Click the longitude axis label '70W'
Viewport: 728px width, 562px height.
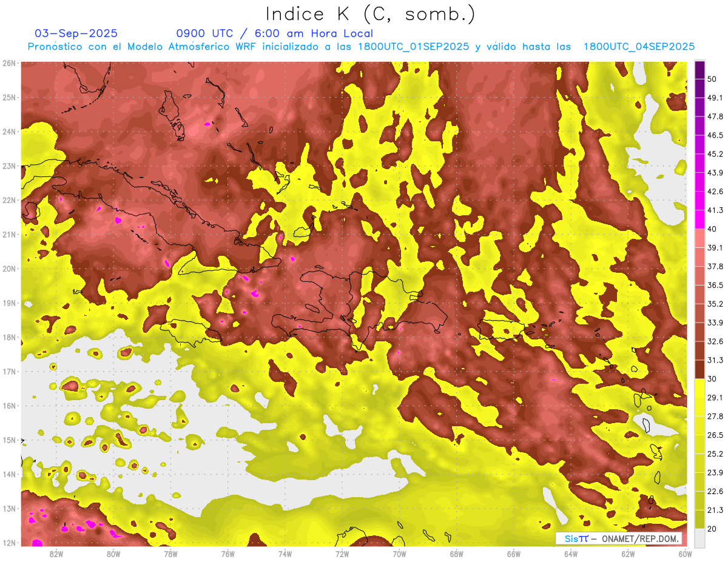tap(399, 554)
